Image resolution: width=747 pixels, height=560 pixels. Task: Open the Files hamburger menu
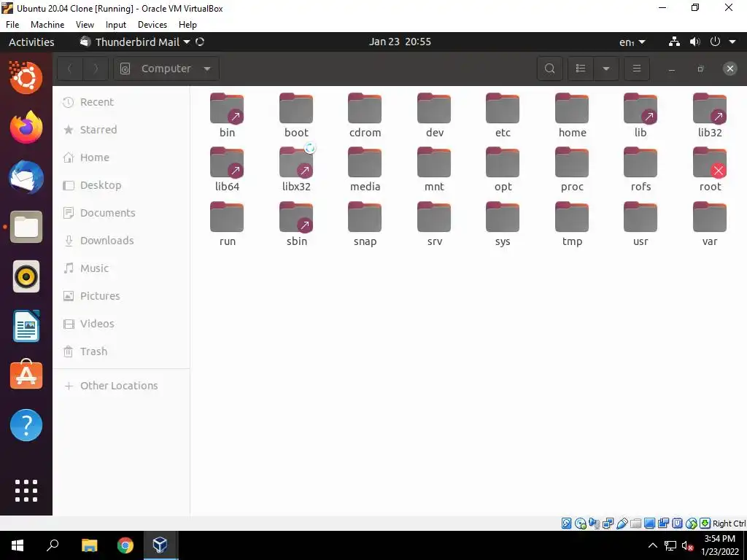coord(636,69)
